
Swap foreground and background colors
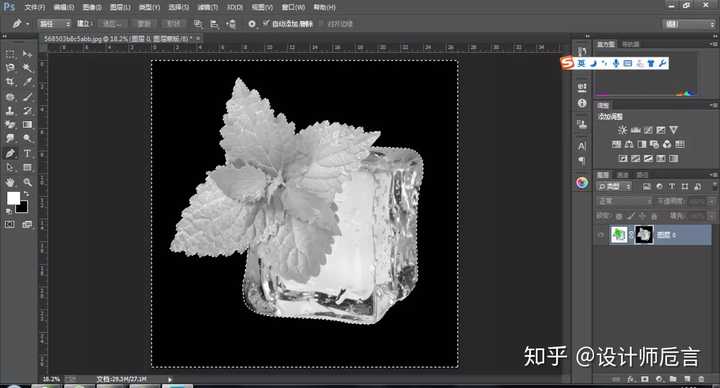27,195
